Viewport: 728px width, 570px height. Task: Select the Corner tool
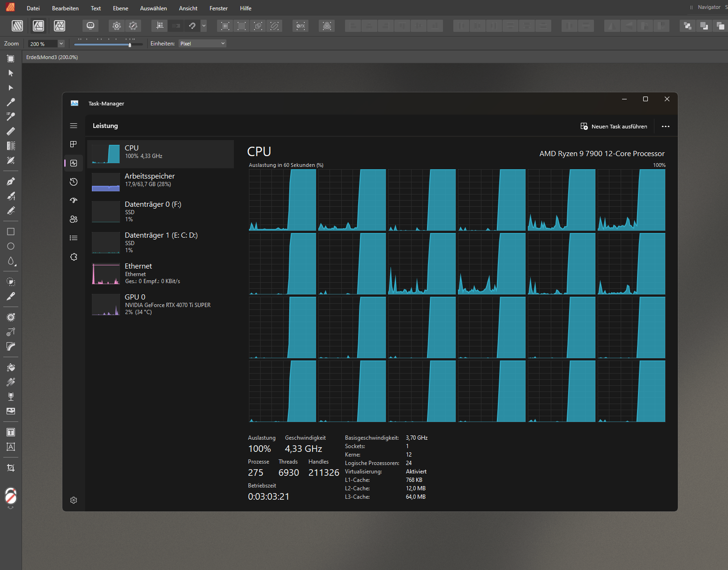[x=11, y=346]
